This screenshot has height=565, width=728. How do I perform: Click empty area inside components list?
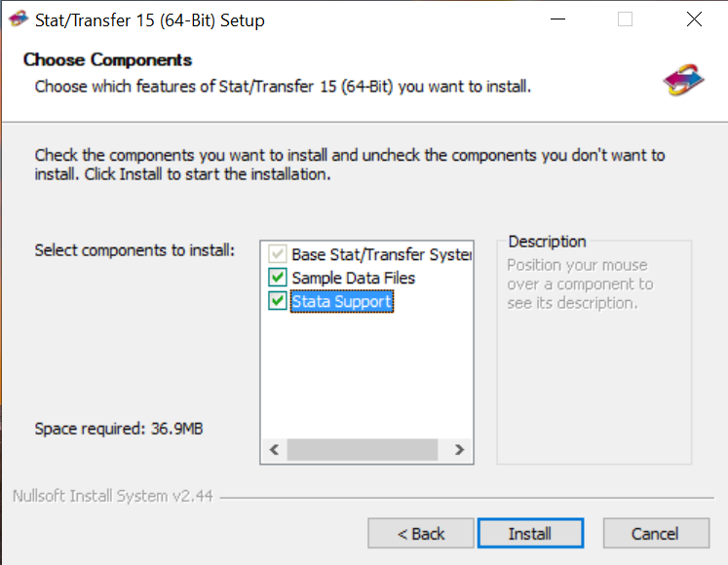tap(366, 376)
